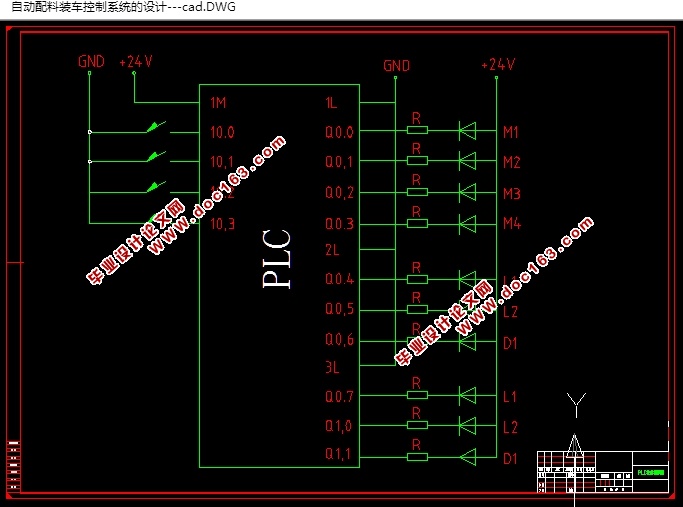Viewport: 683px width, 507px height.
Task: Select the Q0,1 output label
Action: [339, 162]
